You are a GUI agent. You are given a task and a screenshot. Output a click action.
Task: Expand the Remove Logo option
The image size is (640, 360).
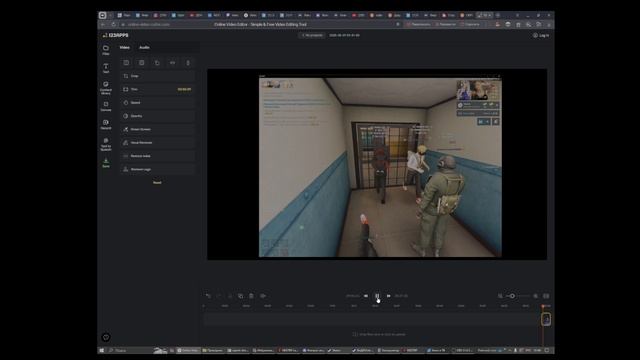(157, 169)
